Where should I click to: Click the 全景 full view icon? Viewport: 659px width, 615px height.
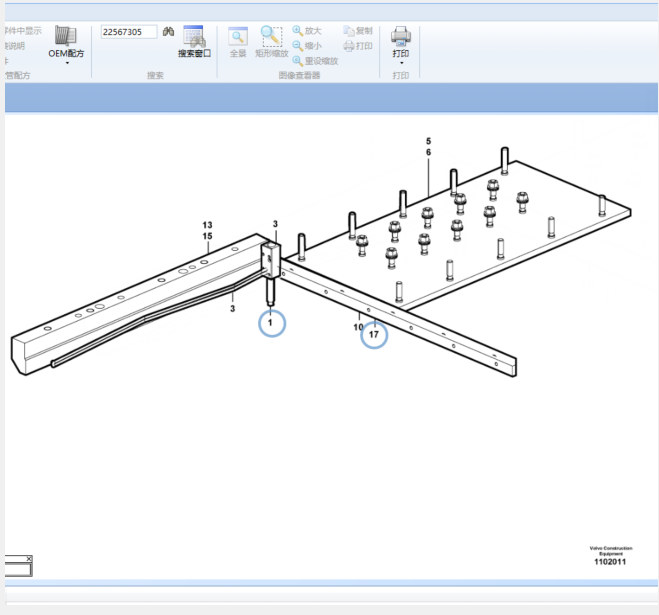point(237,38)
